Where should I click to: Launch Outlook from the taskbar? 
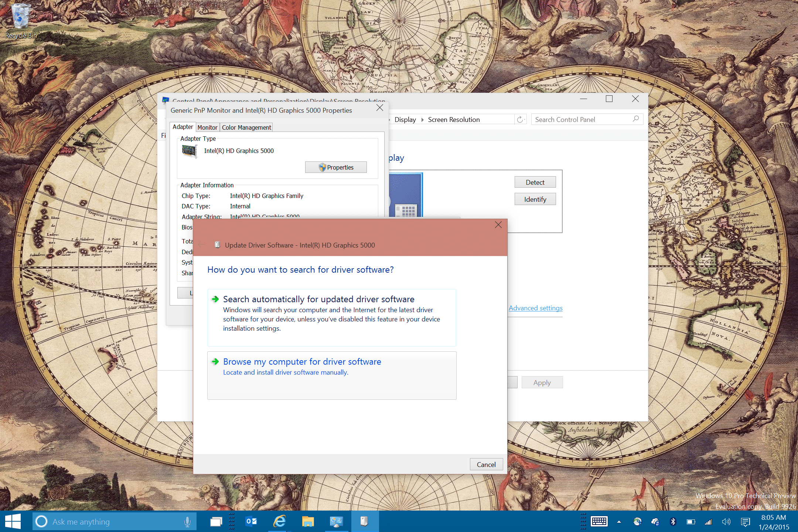coord(251,521)
